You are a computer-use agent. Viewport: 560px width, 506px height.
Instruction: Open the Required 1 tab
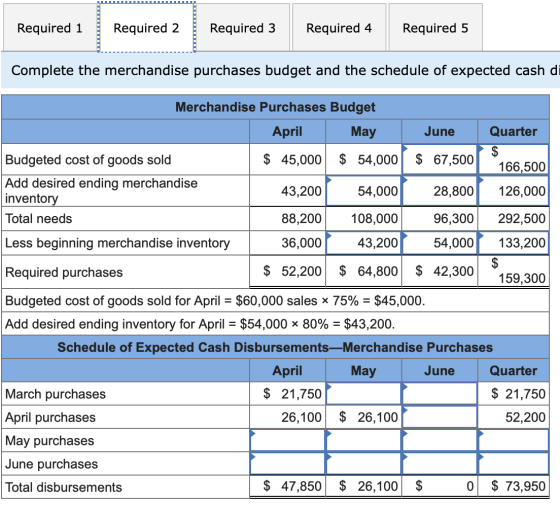(x=50, y=28)
